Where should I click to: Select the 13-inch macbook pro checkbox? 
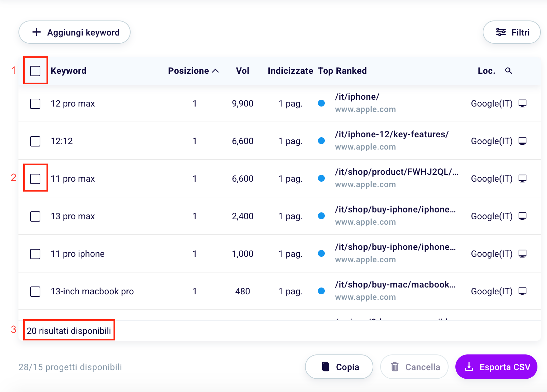pos(35,291)
